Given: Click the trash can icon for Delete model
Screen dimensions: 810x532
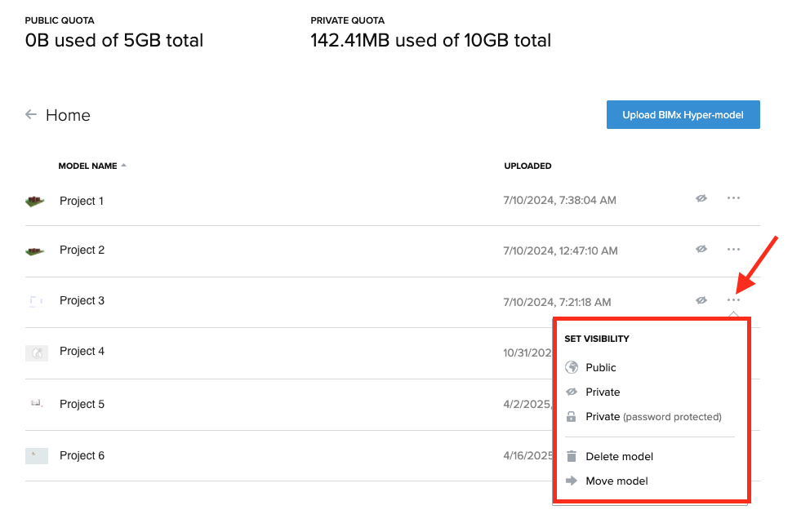Looking at the screenshot, I should tap(572, 456).
